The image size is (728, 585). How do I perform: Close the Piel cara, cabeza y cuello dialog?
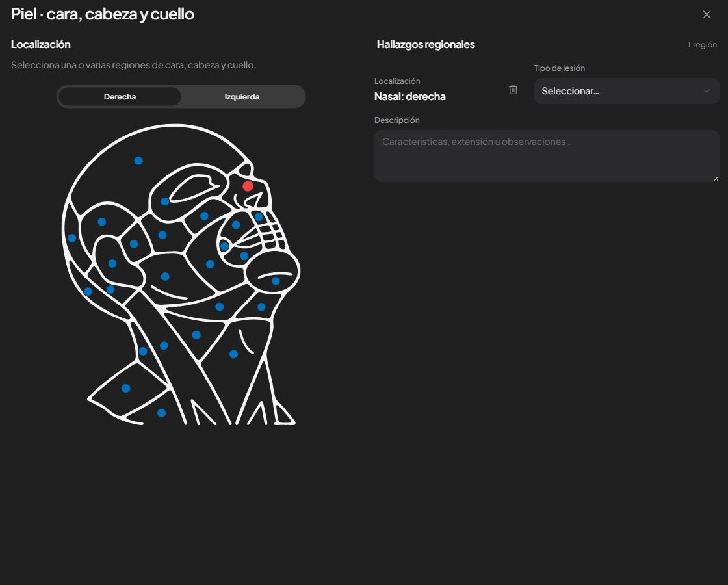(x=707, y=15)
